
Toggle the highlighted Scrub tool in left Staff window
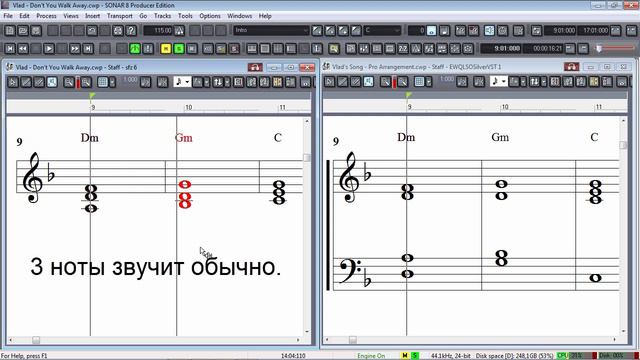52,82
